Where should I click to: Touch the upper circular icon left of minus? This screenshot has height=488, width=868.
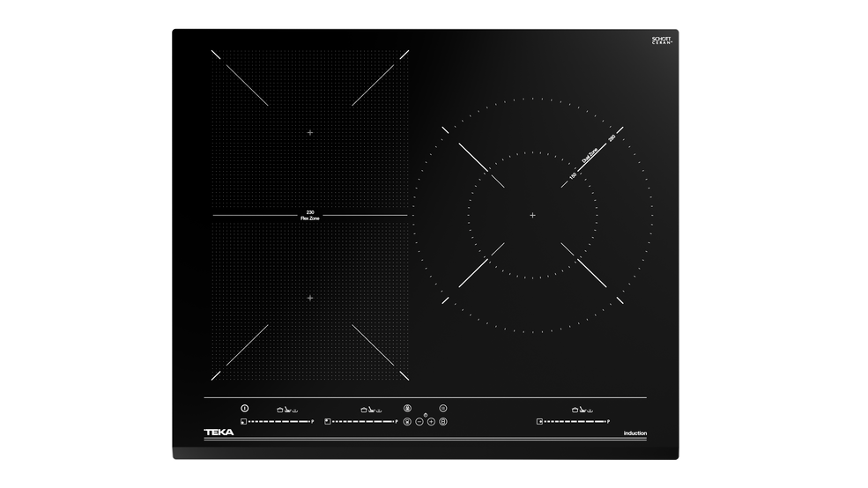click(407, 408)
